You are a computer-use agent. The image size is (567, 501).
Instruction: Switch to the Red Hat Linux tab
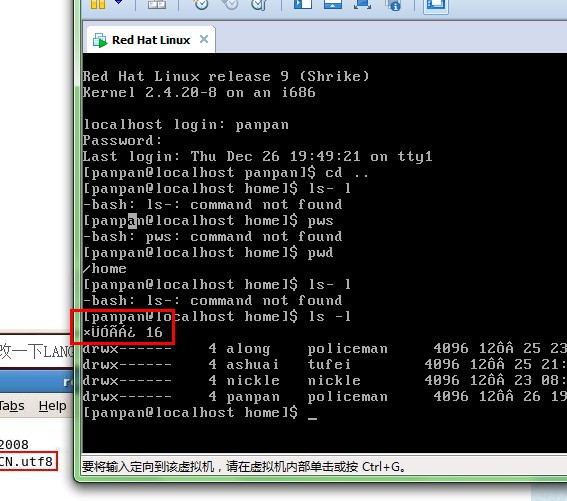coord(150,40)
